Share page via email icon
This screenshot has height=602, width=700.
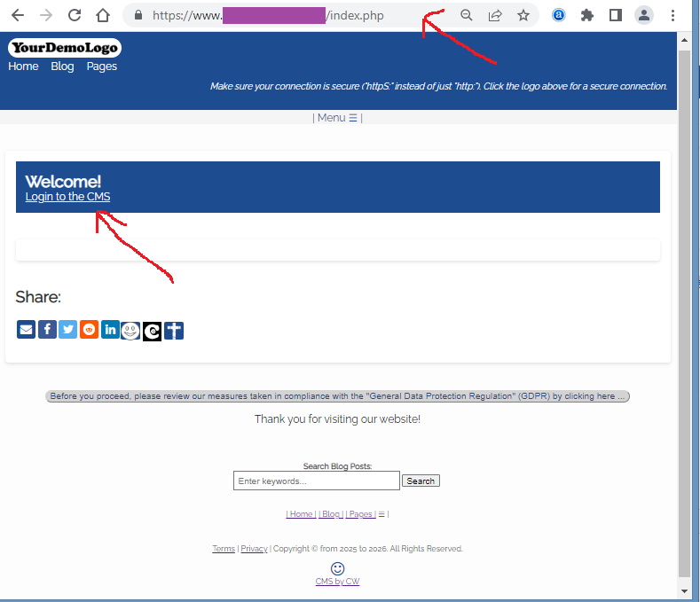coord(26,330)
